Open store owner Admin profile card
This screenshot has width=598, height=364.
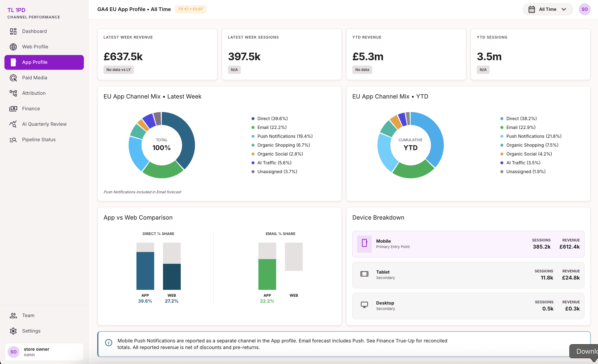(44, 352)
